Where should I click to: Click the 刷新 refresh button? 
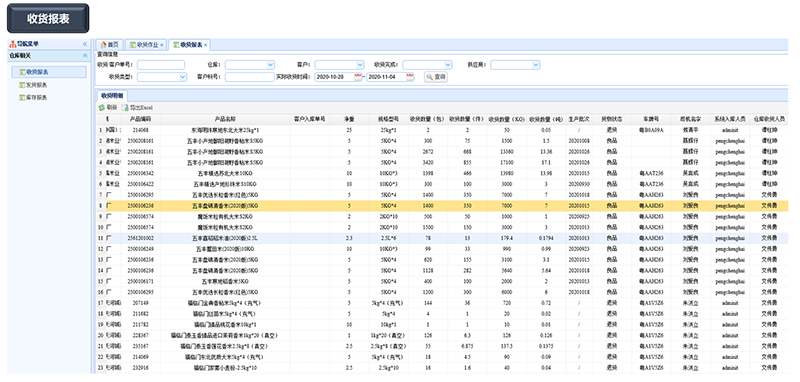pos(108,108)
